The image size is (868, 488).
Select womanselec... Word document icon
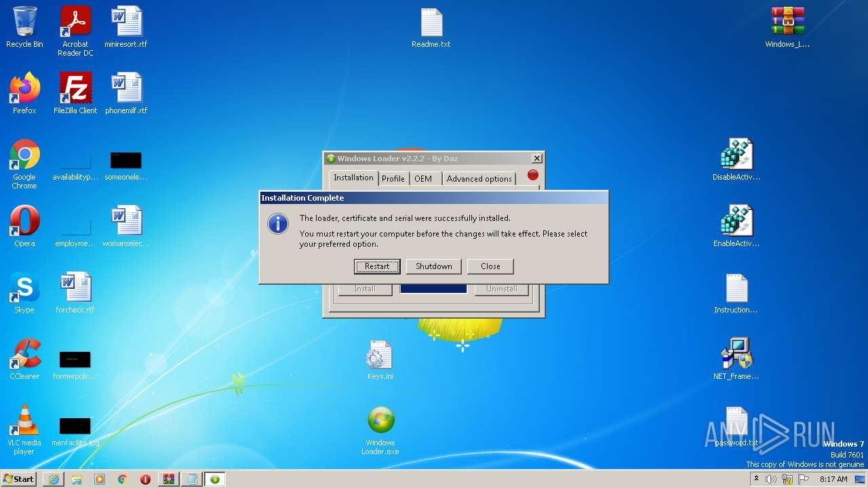click(126, 226)
